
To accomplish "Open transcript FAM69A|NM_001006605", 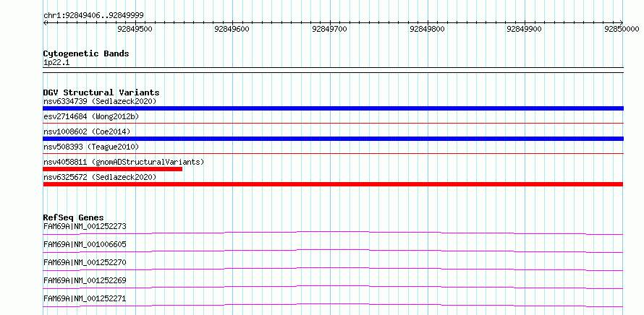I will [x=85, y=244].
